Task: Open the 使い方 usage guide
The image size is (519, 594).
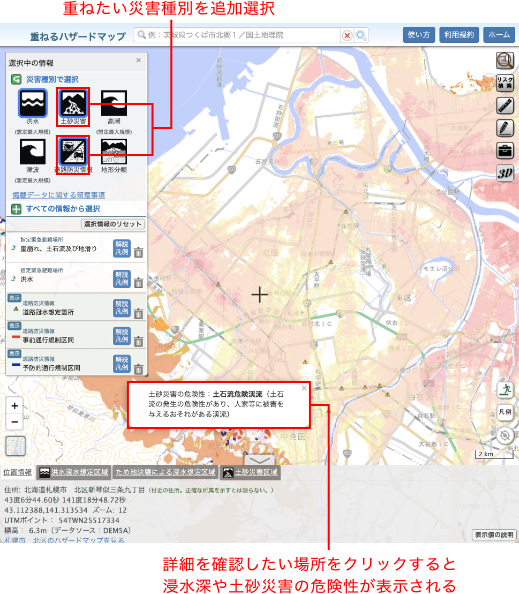Action: pyautogui.click(x=418, y=35)
